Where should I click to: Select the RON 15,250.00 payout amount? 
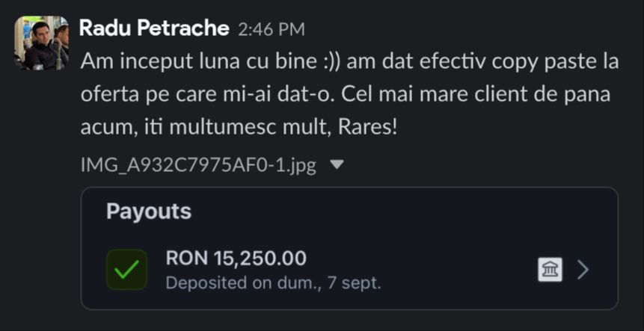236,259
